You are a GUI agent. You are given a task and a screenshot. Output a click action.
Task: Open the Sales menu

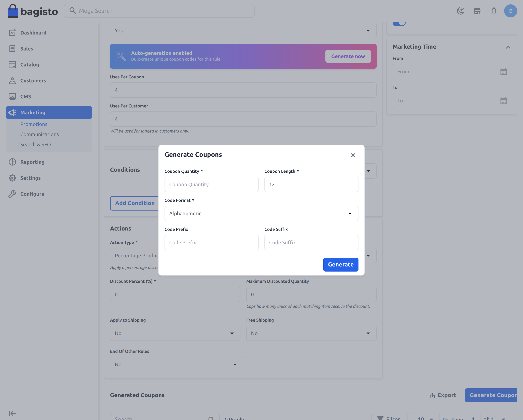49,49
